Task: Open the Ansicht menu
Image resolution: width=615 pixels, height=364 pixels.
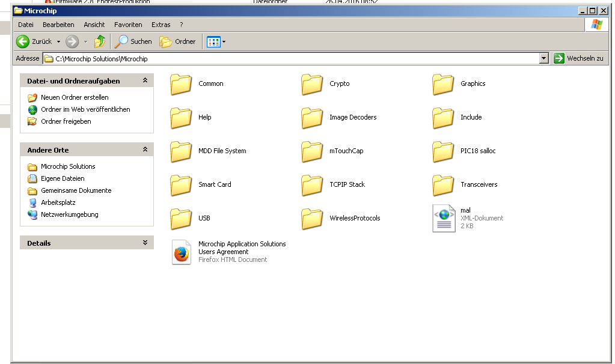Action: point(94,25)
